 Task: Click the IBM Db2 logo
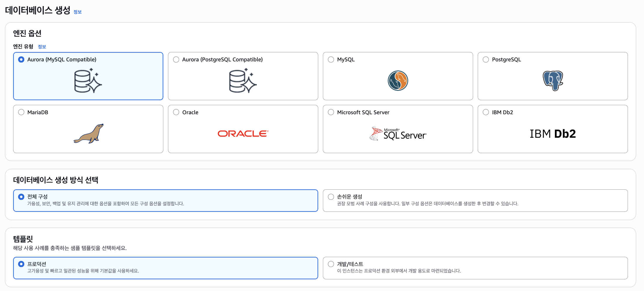pos(553,134)
